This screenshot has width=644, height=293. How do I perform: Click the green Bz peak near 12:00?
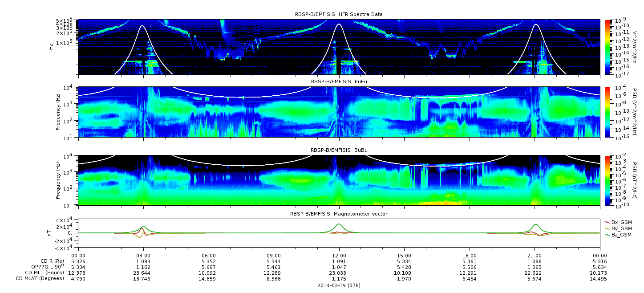click(x=339, y=224)
